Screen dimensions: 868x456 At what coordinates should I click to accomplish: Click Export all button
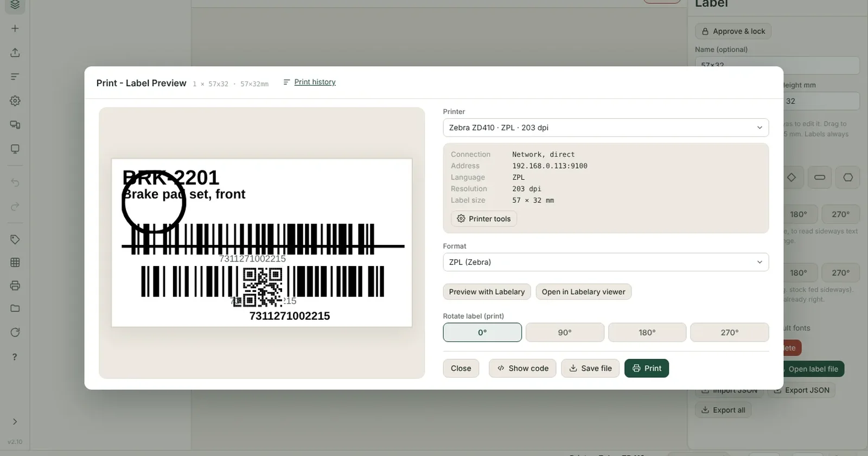point(723,410)
